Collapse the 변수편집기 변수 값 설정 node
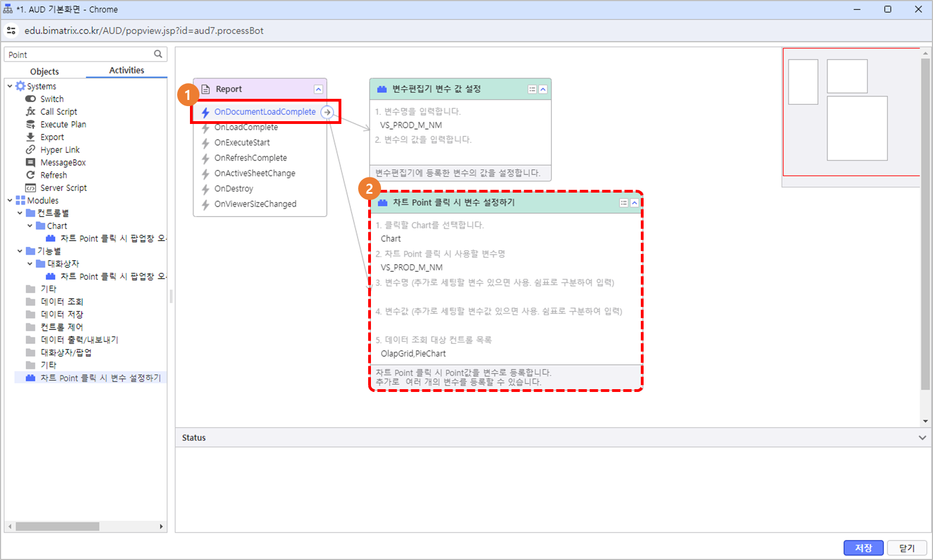The image size is (933, 560). tap(542, 89)
